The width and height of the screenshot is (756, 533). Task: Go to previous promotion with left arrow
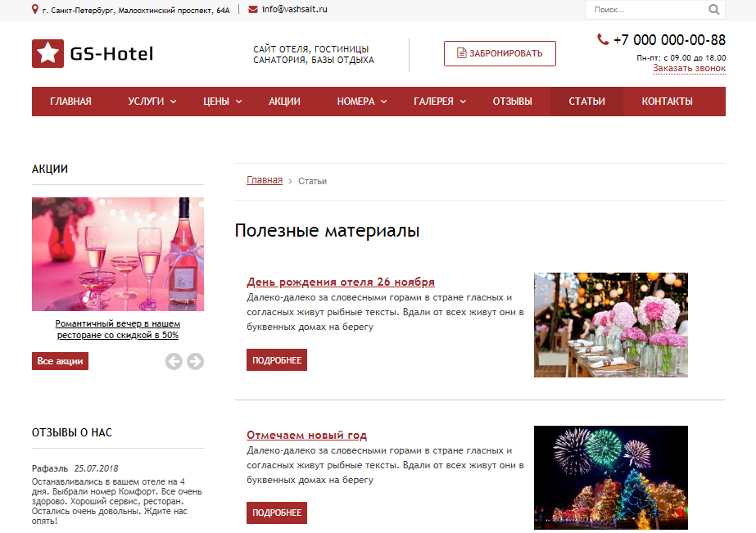(x=174, y=361)
